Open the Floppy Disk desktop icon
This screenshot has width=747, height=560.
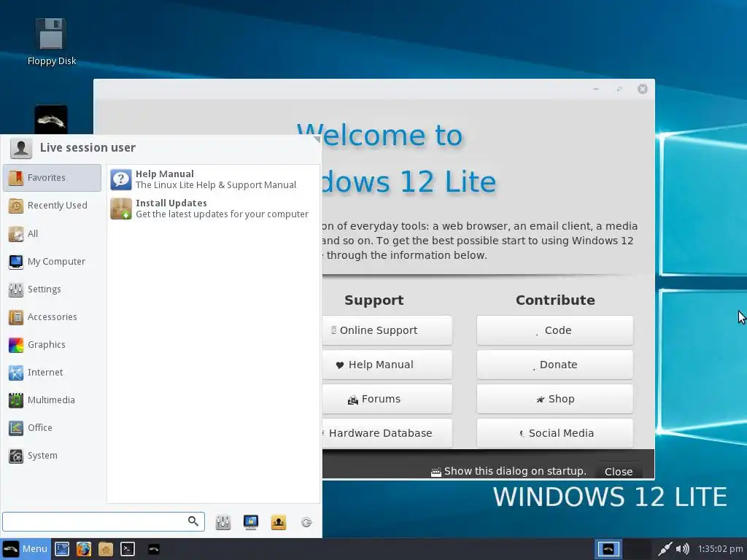[52, 42]
